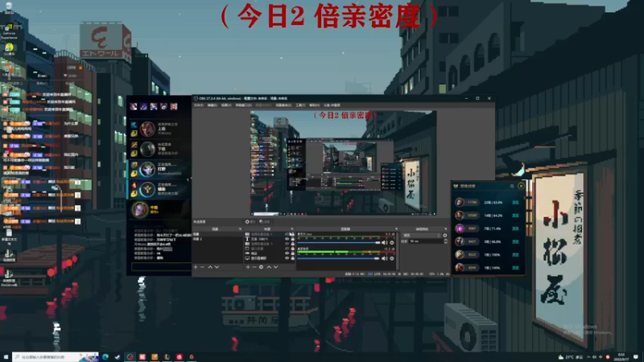Click the OBS preview canvas
The height and width of the screenshot is (362, 644).
344,163
